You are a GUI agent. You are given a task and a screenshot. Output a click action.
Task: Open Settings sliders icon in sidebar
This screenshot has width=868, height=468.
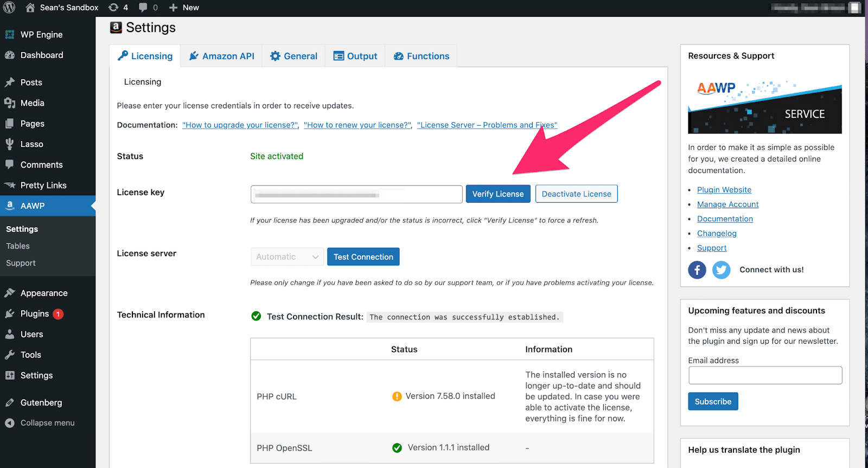[x=10, y=376]
